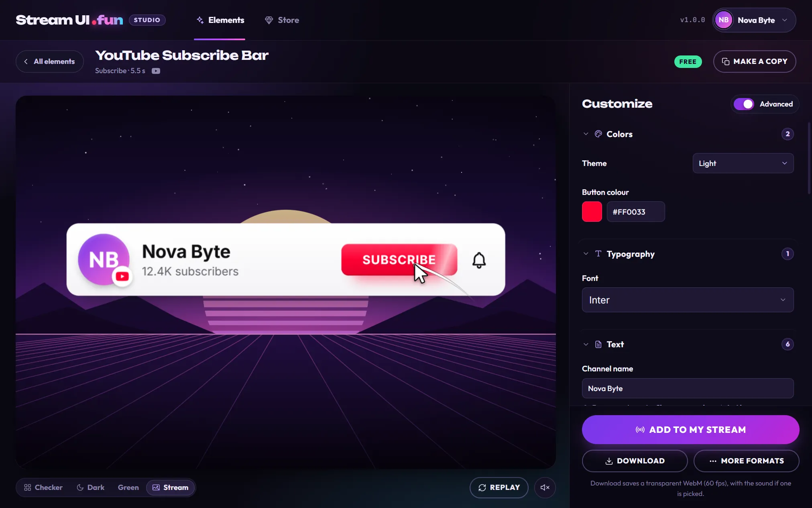Go back to All elements
812x508 pixels.
click(x=50, y=61)
